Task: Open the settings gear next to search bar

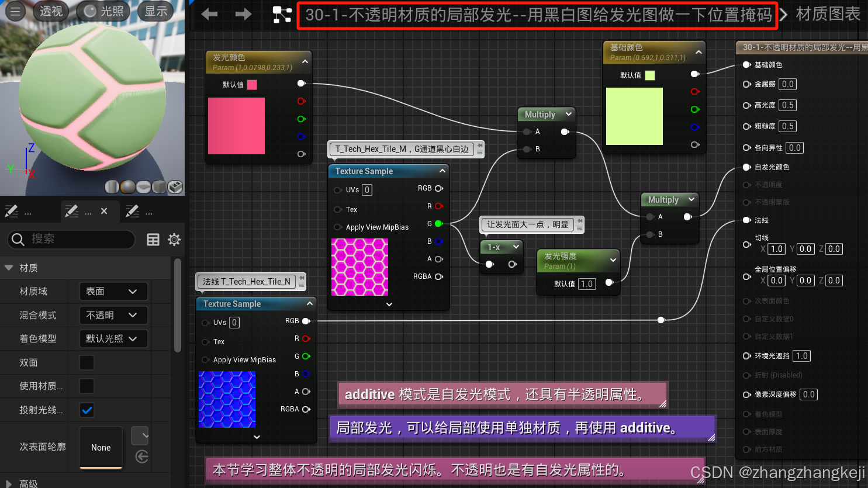Action: (174, 240)
